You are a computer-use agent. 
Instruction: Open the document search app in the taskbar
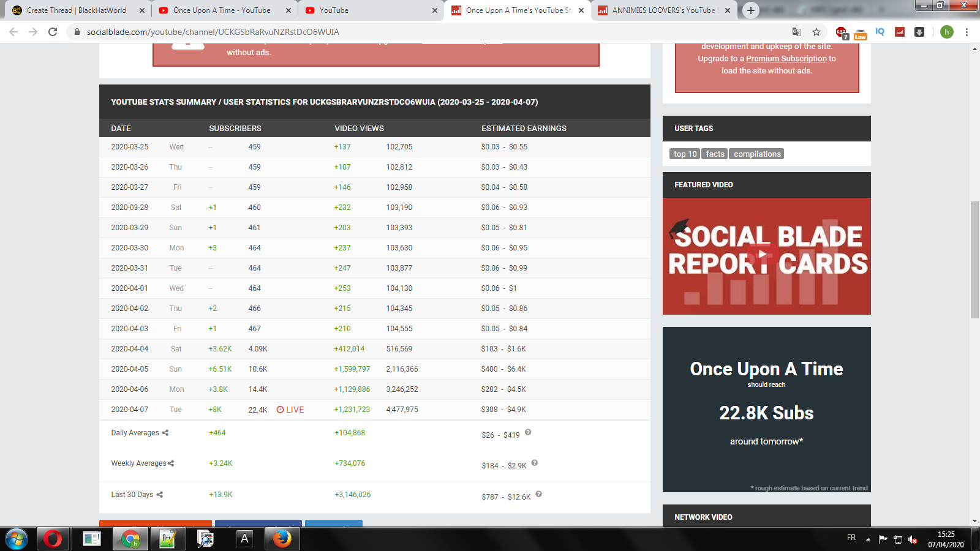click(x=206, y=539)
